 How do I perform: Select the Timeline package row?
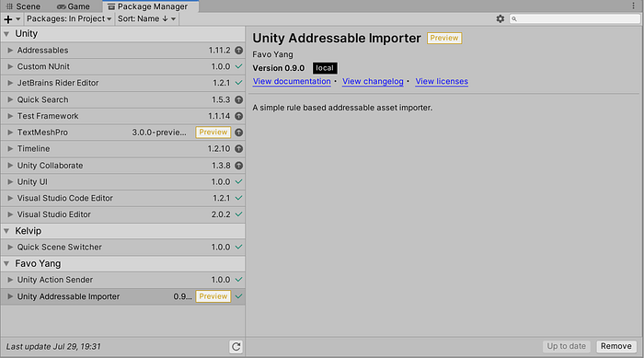(x=122, y=149)
